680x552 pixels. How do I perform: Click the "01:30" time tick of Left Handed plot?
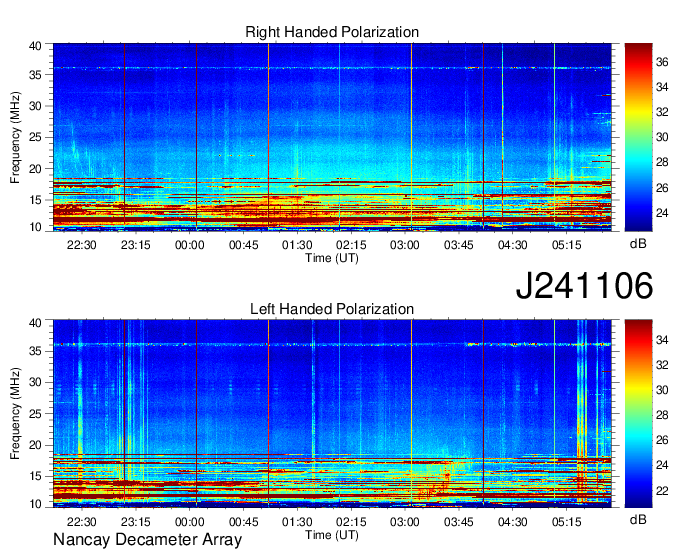click(297, 522)
